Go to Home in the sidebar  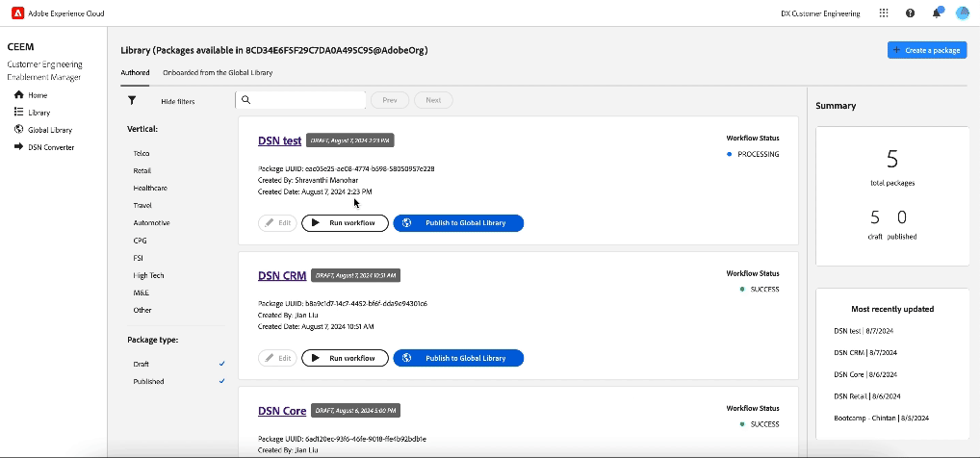[x=37, y=95]
